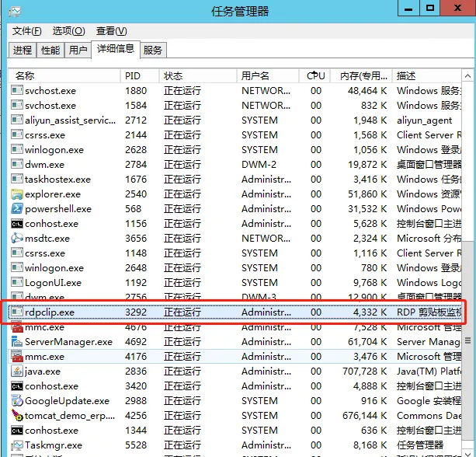Select the ServerManager.exe process name
Screen dimensions: 476x457
[x=68, y=342]
